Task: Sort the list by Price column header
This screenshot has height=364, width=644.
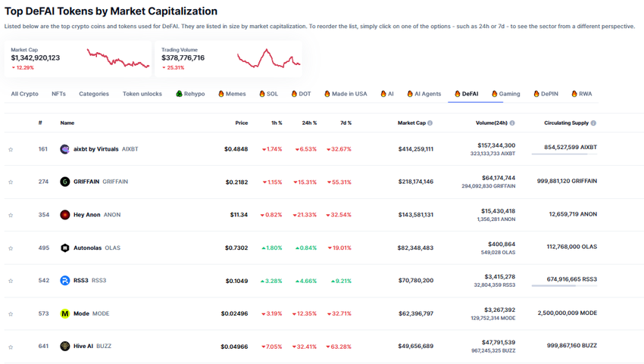Action: click(x=241, y=123)
